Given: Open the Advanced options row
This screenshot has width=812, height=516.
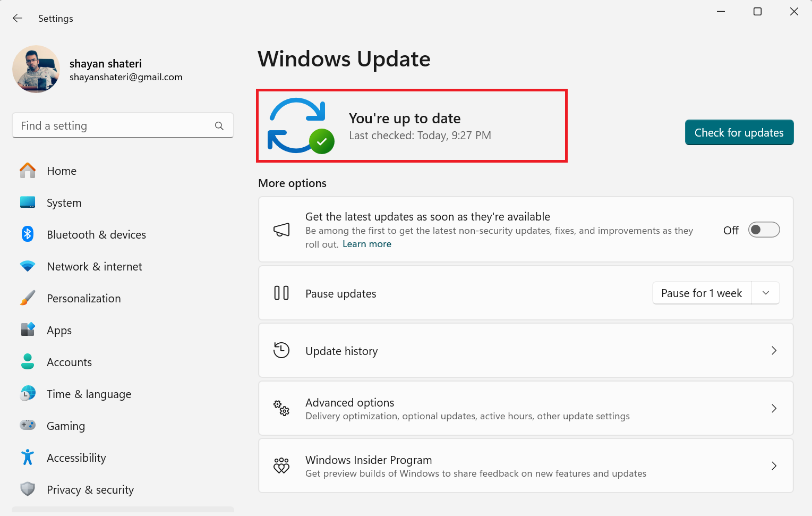Looking at the screenshot, I should point(526,408).
